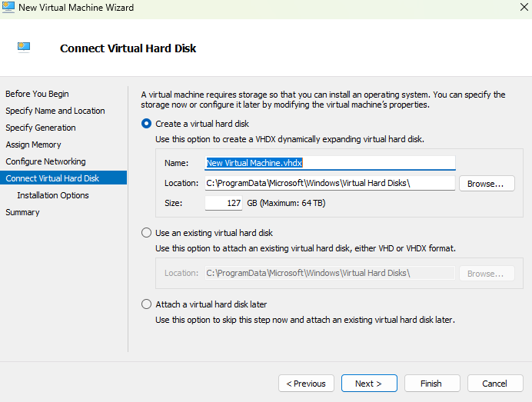Choose Attach a virtual hard disk later
532x402 pixels.
pos(147,304)
